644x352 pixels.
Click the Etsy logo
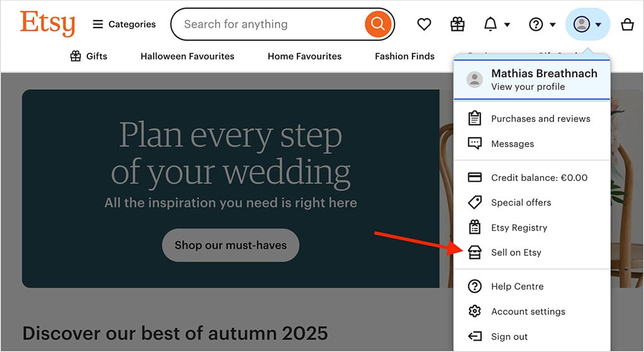47,24
